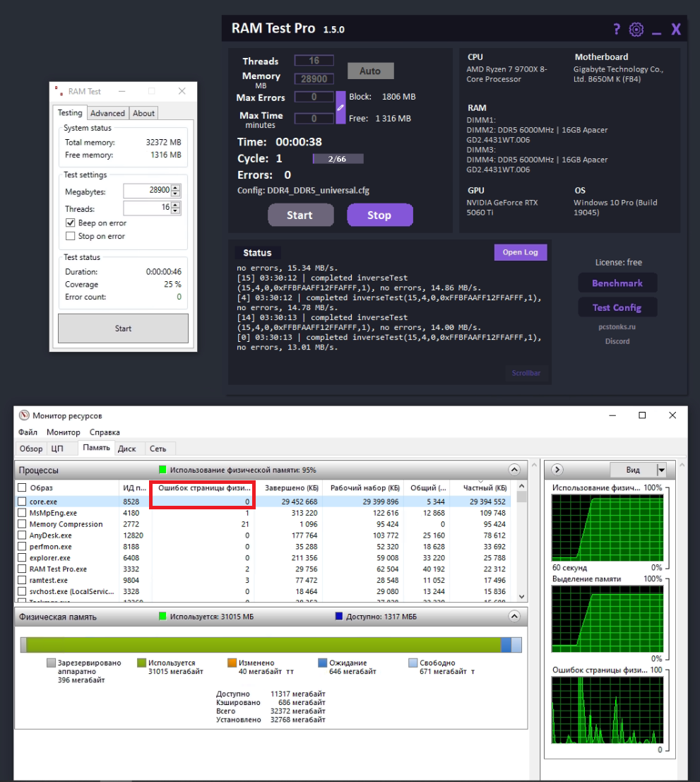Image resolution: width=700 pixels, height=782 pixels.
Task: Expand the right graphs pane arrow
Action: [x=557, y=470]
